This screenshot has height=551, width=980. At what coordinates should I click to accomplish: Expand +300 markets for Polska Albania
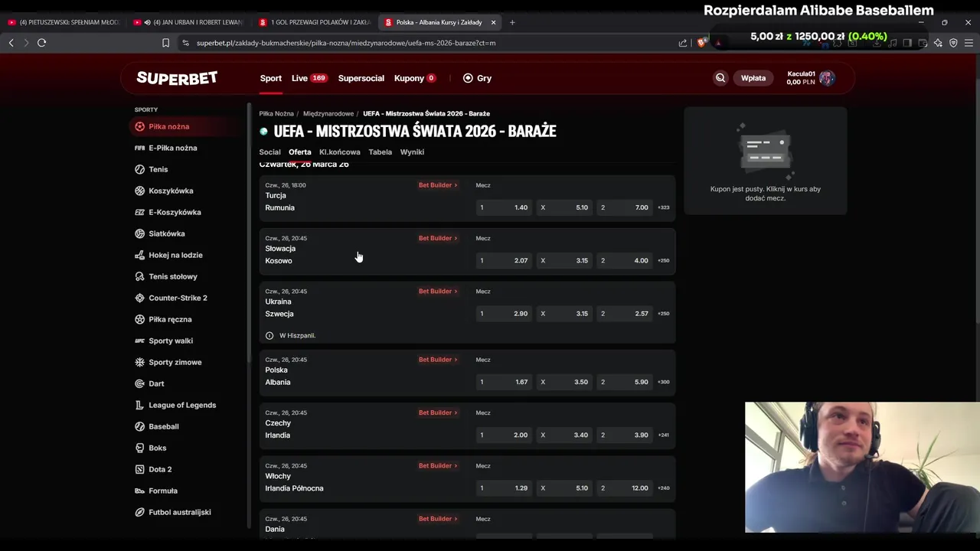(x=663, y=382)
